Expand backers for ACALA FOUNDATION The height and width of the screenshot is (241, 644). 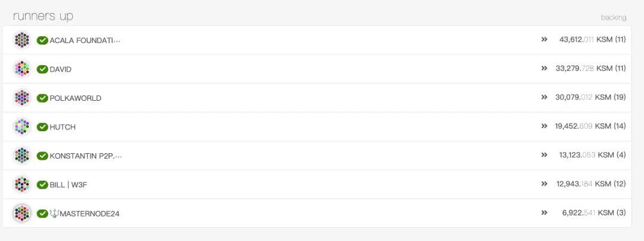point(544,40)
